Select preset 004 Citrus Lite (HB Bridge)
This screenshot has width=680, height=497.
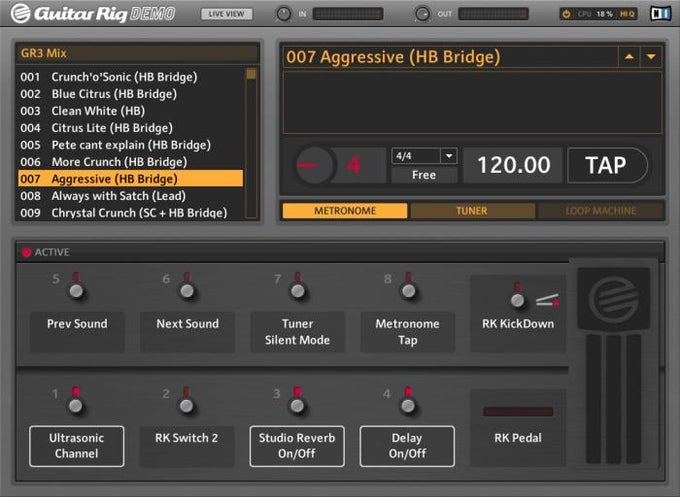pyautogui.click(x=131, y=128)
